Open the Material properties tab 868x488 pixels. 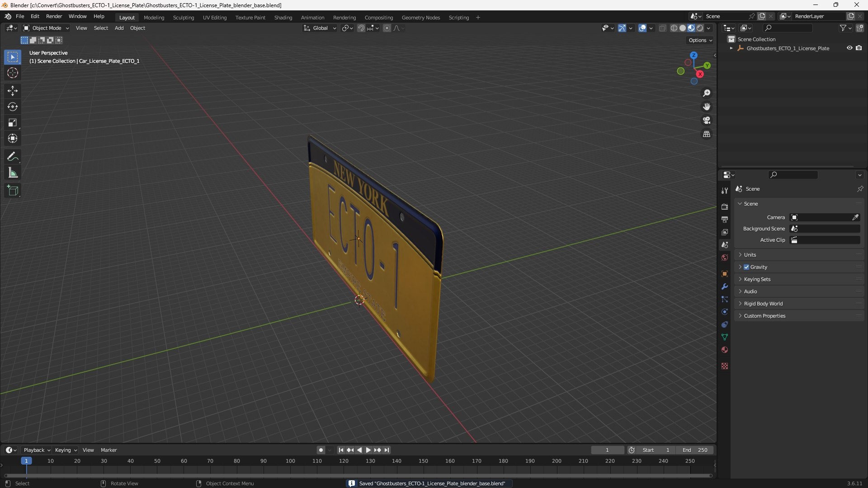pyautogui.click(x=725, y=350)
